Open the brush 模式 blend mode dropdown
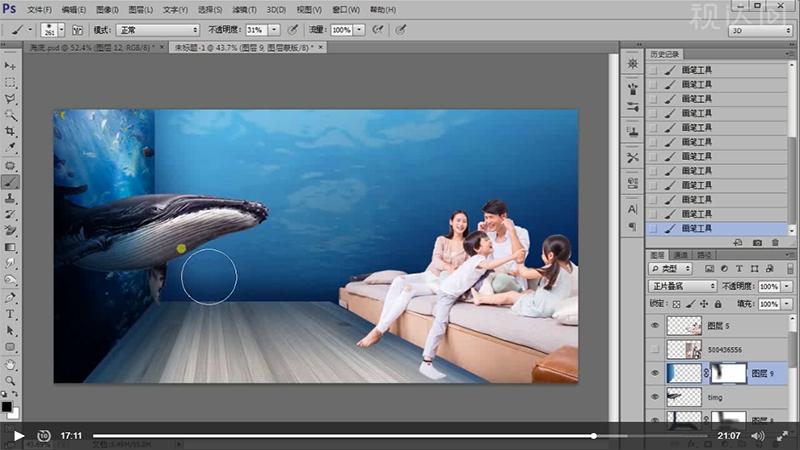800x450 pixels. (157, 31)
